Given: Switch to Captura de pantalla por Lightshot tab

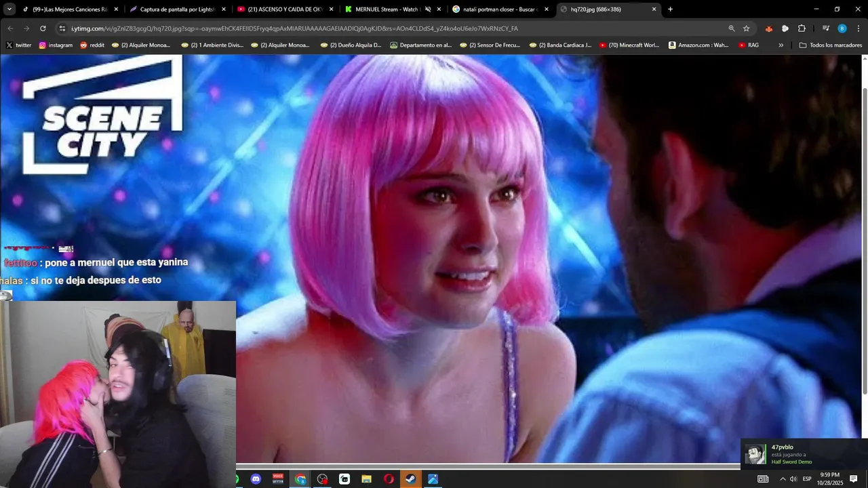Looking at the screenshot, I should point(178,9).
